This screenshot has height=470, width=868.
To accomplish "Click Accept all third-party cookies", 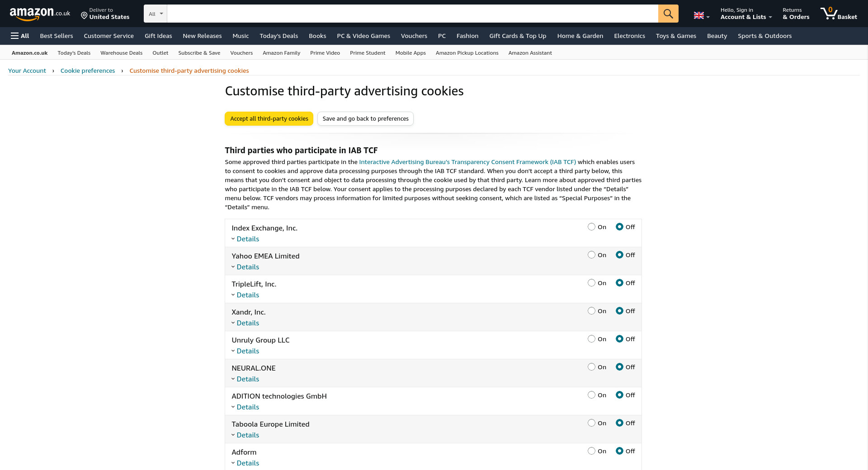I will [269, 118].
